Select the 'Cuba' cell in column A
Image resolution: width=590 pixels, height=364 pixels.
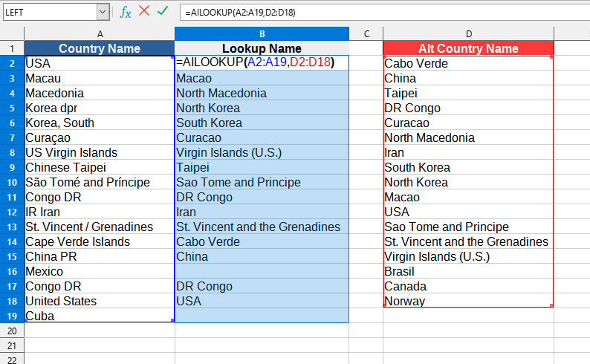click(100, 316)
